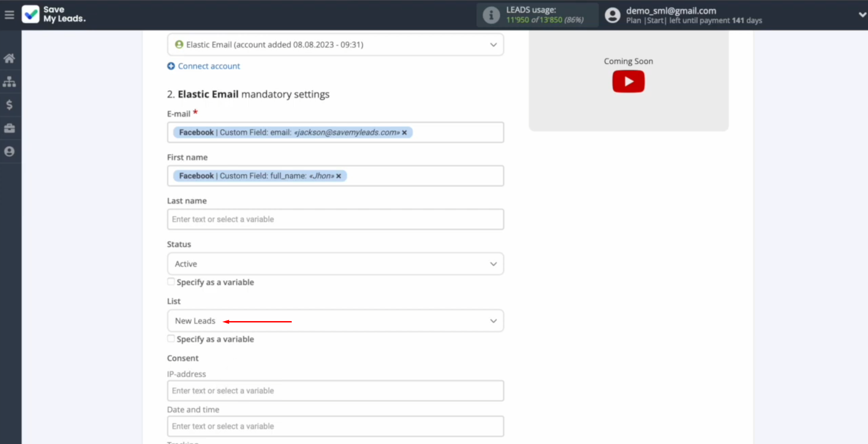Viewport: 868px width, 444px height.
Task: Click the Save My Leads logo
Action: coord(53,15)
